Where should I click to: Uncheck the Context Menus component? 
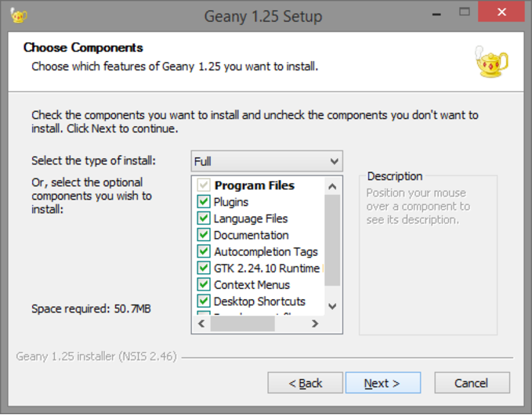point(204,284)
